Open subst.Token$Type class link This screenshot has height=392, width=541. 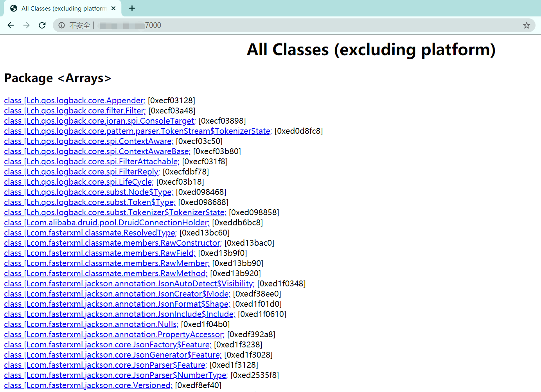[x=90, y=202]
